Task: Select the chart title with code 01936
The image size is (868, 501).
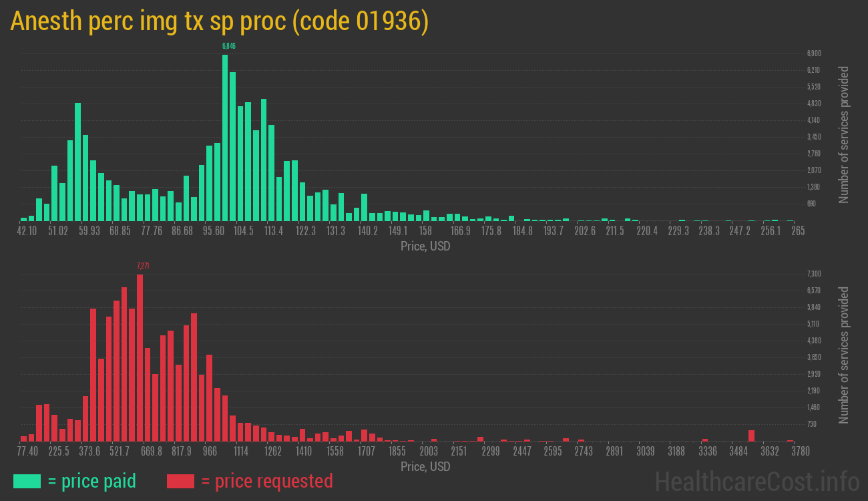Action: (219, 21)
